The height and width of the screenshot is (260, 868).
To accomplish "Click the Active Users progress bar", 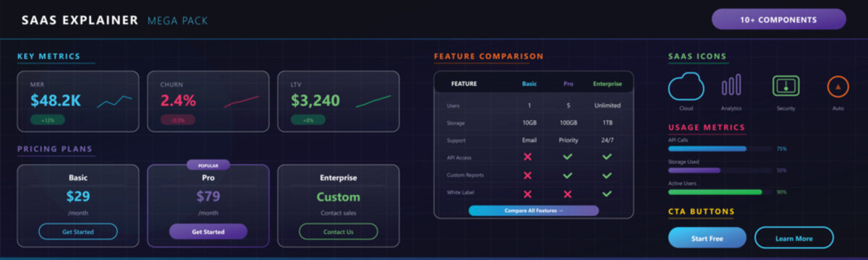I will [x=720, y=192].
